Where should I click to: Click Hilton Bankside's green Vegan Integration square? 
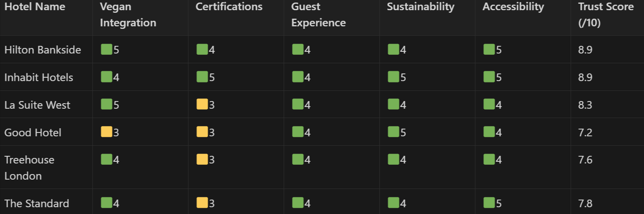pos(106,49)
